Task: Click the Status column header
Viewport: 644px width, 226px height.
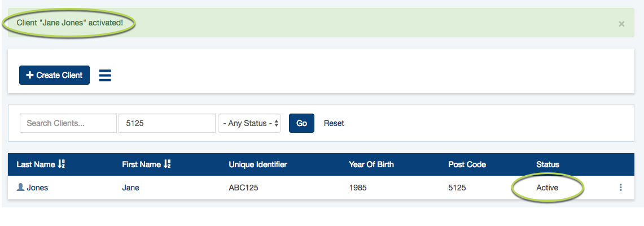Action: pyautogui.click(x=547, y=164)
